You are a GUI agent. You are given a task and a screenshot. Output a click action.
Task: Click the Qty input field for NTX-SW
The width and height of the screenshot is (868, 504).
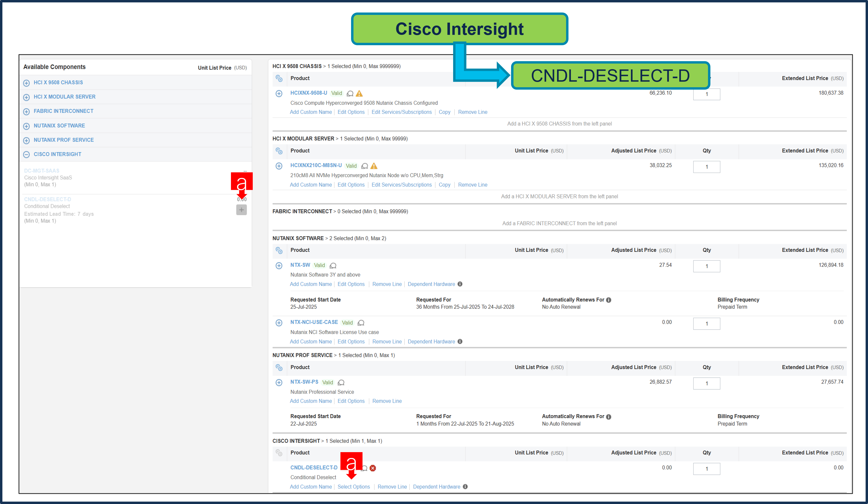(706, 266)
